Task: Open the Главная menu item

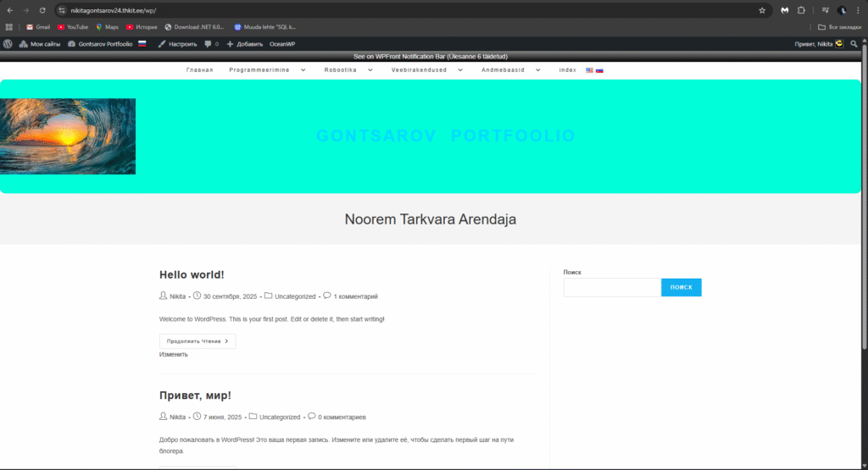Action: [x=199, y=70]
